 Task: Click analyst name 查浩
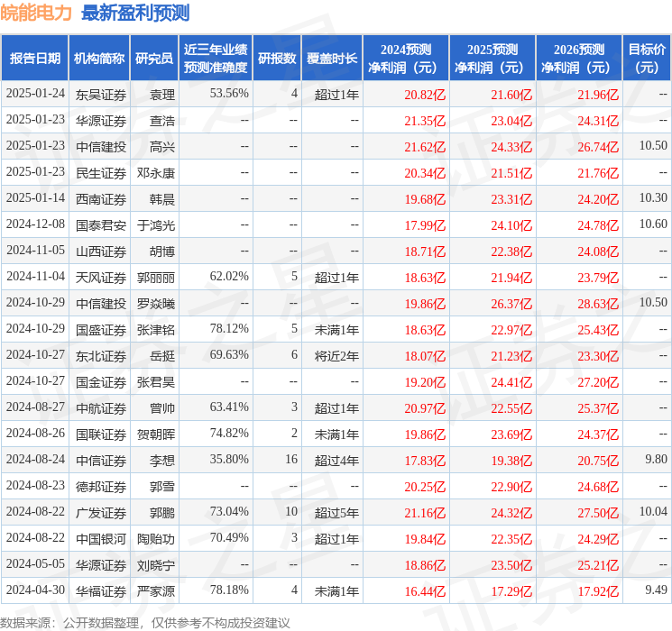click(x=162, y=121)
